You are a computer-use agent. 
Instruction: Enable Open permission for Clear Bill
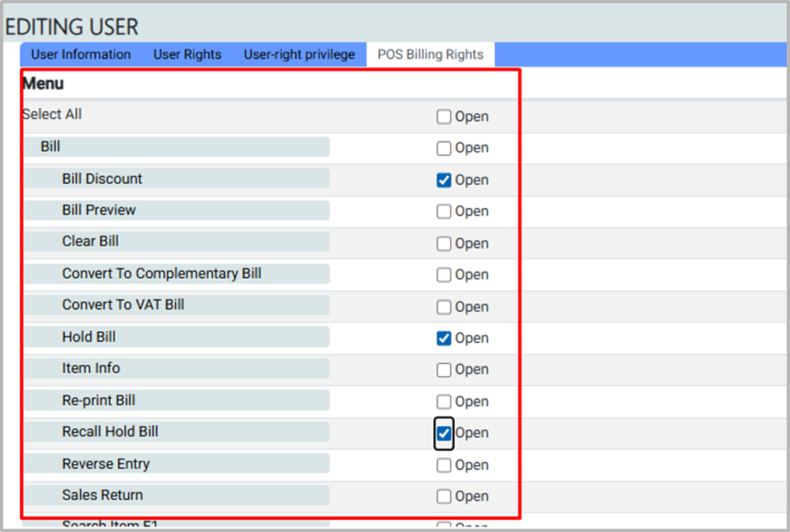pyautogui.click(x=444, y=243)
